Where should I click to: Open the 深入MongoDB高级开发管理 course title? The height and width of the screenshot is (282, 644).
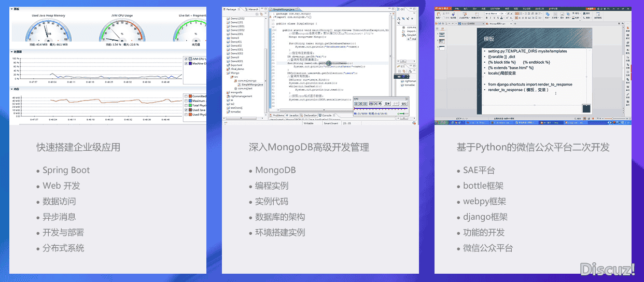pyautogui.click(x=309, y=147)
